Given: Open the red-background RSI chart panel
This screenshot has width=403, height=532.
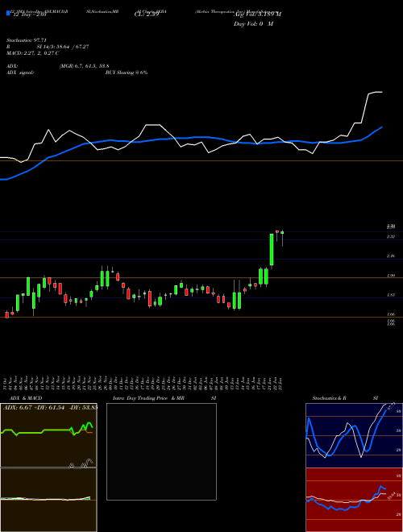Looking at the screenshot, I should click(x=354, y=500).
